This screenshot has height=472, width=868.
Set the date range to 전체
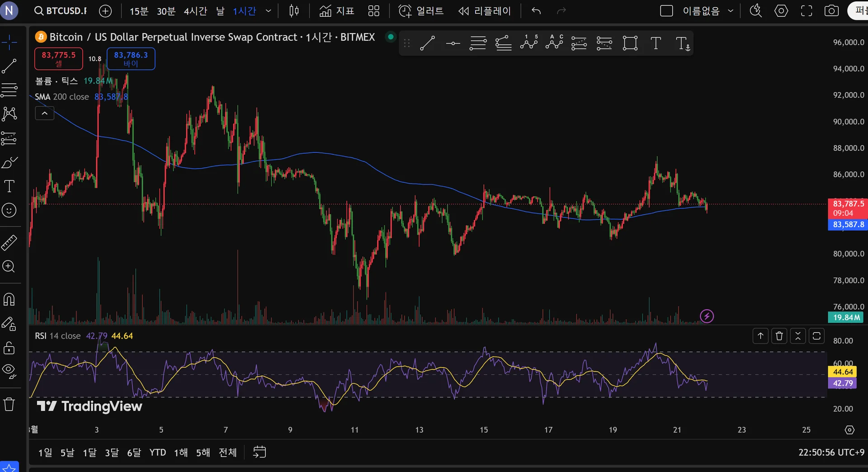point(228,452)
